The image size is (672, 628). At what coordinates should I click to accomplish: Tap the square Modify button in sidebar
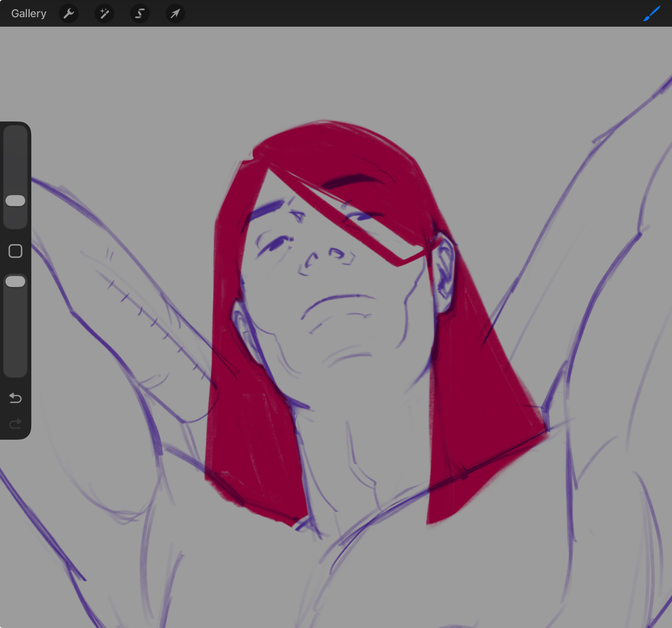point(15,251)
